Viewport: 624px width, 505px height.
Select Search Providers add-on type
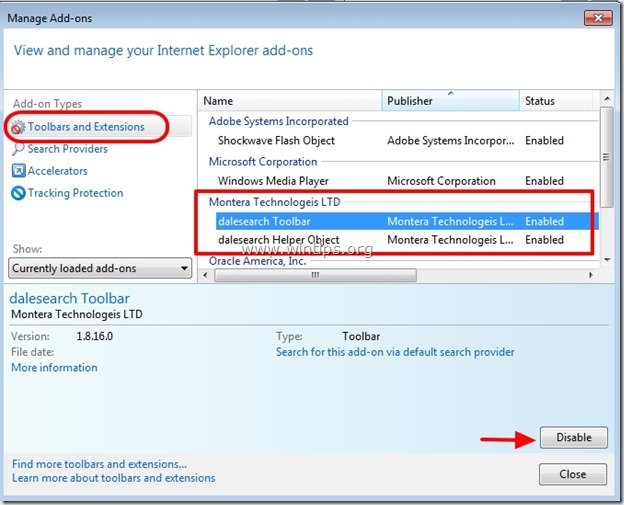coord(68,149)
